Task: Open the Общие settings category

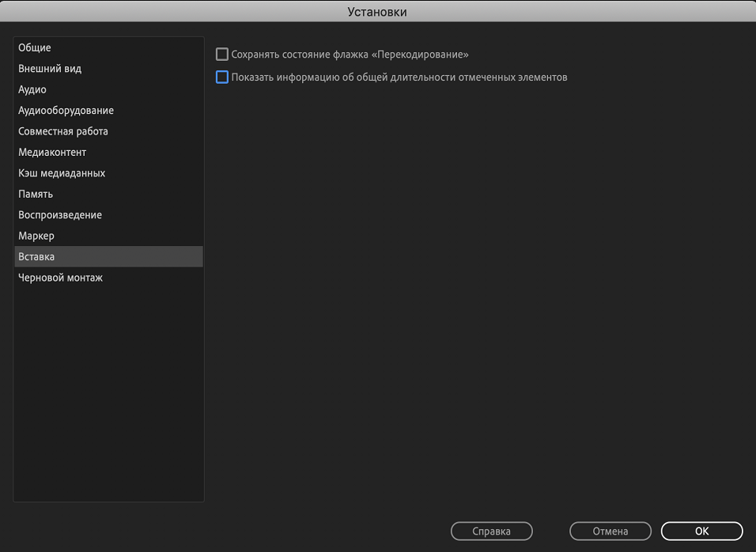Action: coord(35,47)
